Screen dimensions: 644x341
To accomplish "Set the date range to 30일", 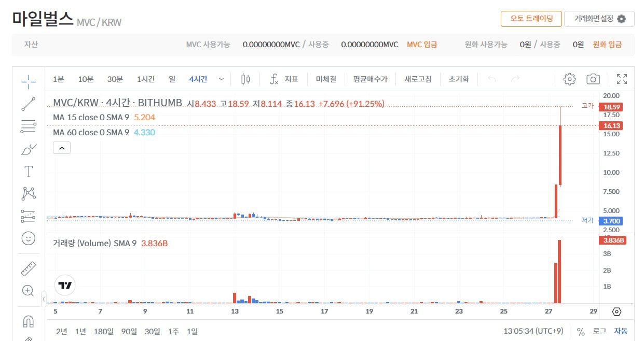I will pos(153,331).
